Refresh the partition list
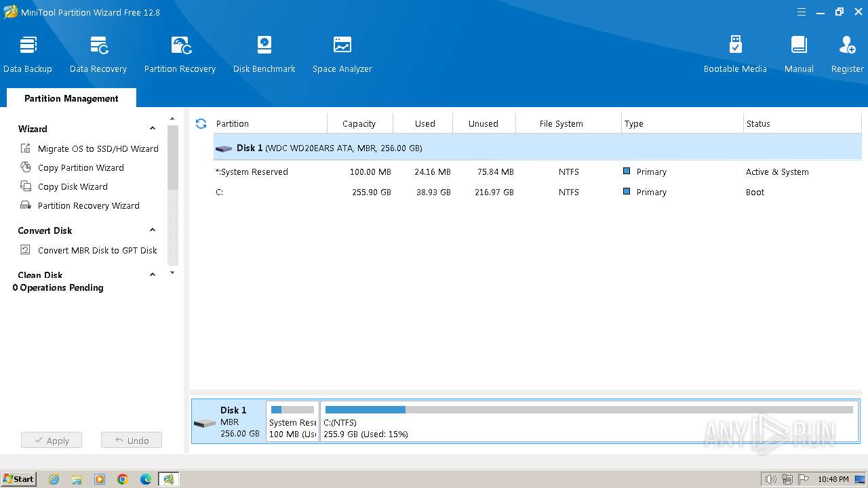 201,123
